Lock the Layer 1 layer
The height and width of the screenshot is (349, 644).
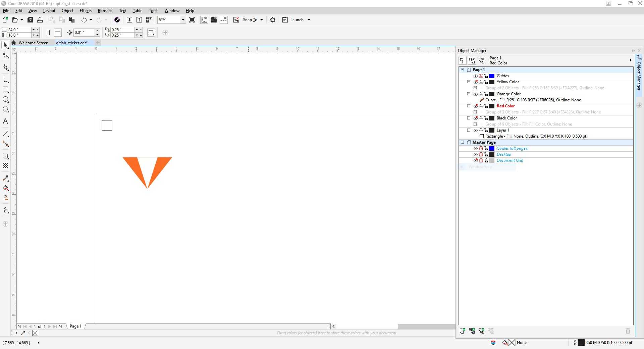[x=486, y=130]
